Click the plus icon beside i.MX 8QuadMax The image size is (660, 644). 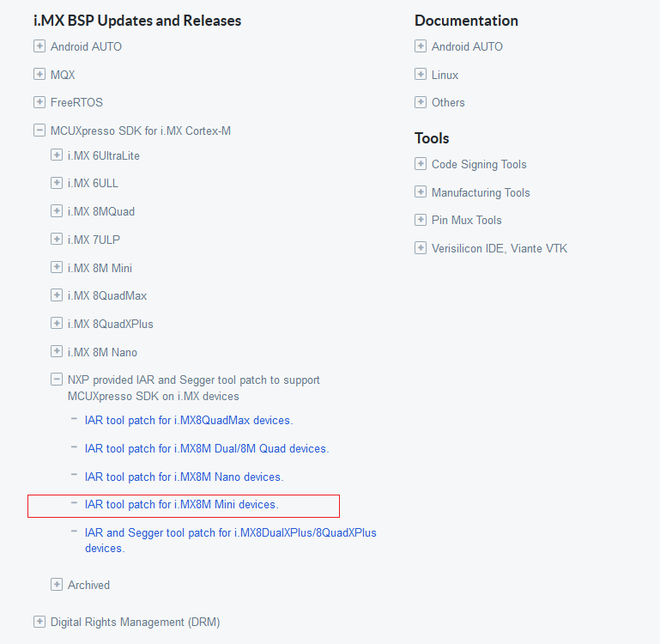click(x=57, y=295)
